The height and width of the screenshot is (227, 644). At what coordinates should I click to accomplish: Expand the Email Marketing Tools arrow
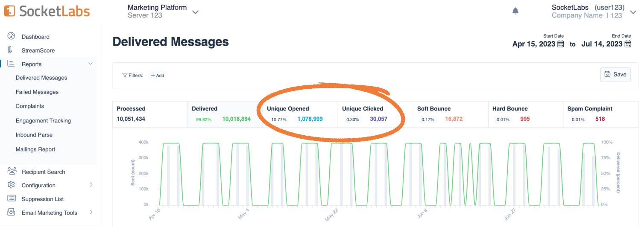(x=91, y=212)
